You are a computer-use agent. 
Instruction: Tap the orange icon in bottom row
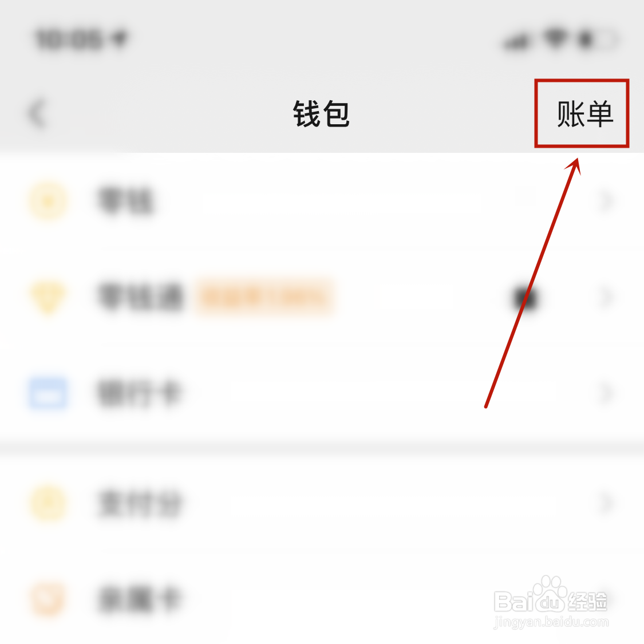(48, 598)
